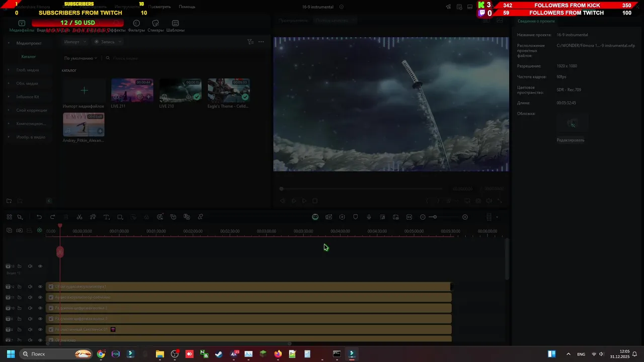The width and height of the screenshot is (644, 362).
Task: Click the preview stop square button
Action: (315, 201)
